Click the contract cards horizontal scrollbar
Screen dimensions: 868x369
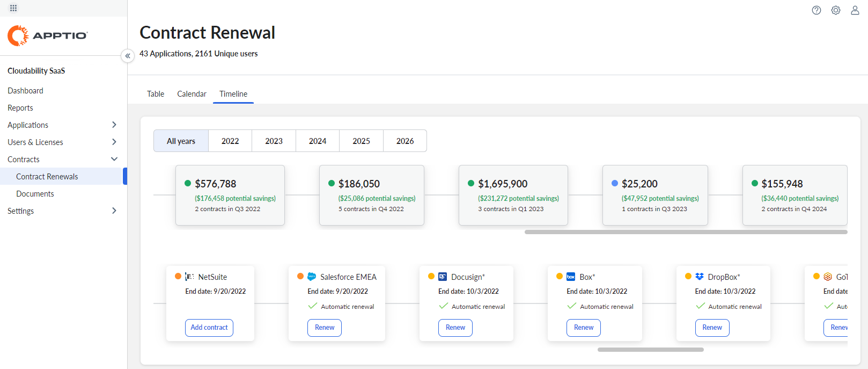[x=651, y=350]
